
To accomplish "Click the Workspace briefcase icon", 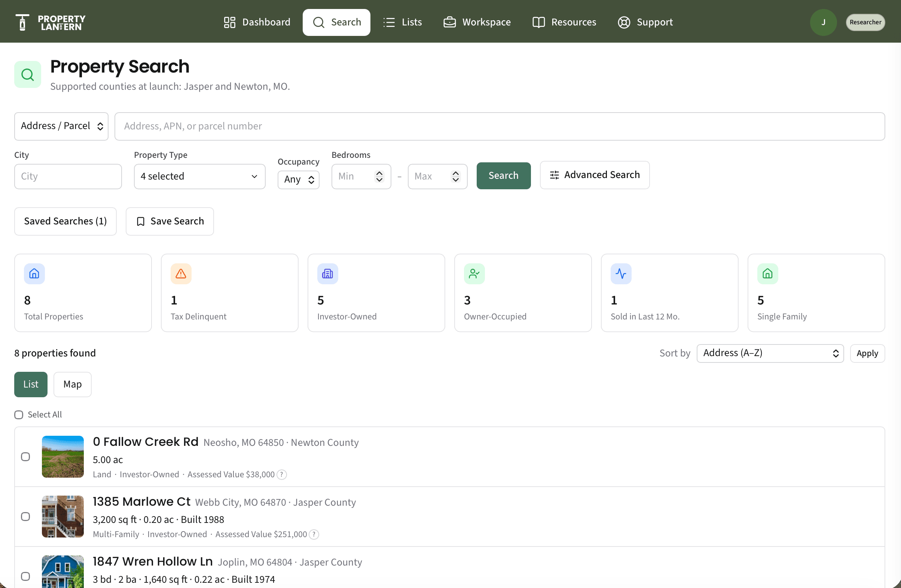I will [449, 22].
